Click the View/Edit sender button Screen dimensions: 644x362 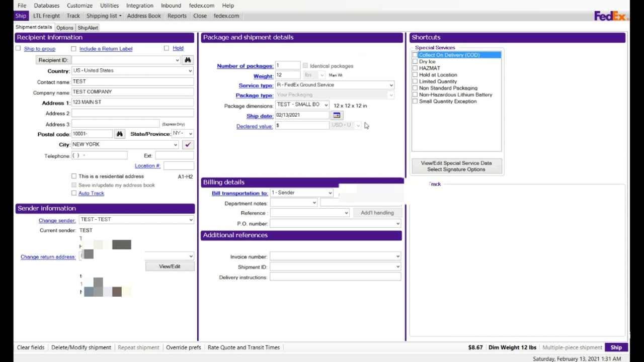pos(170,266)
